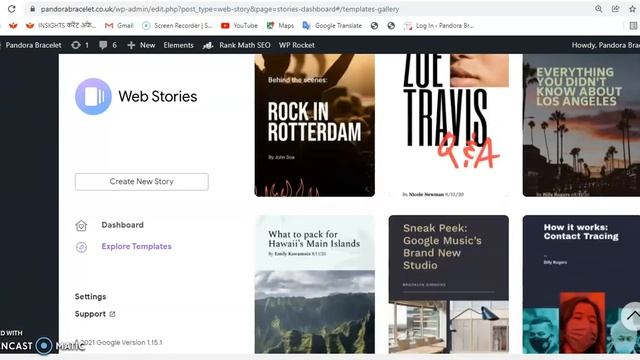Click the browser reload icon

coord(11,9)
